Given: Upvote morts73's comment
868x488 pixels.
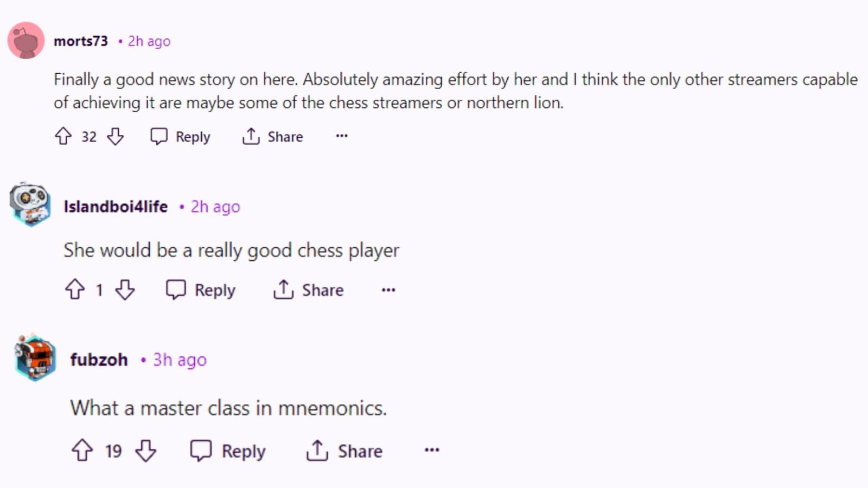Looking at the screenshot, I should tap(63, 137).
